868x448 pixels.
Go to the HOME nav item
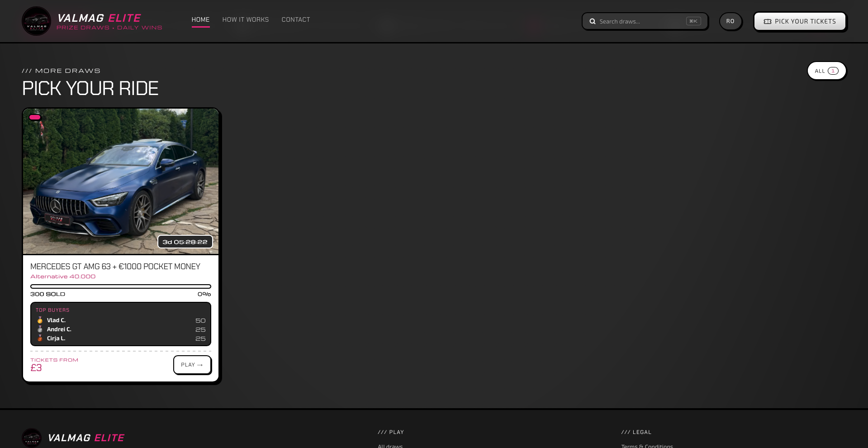(x=200, y=19)
